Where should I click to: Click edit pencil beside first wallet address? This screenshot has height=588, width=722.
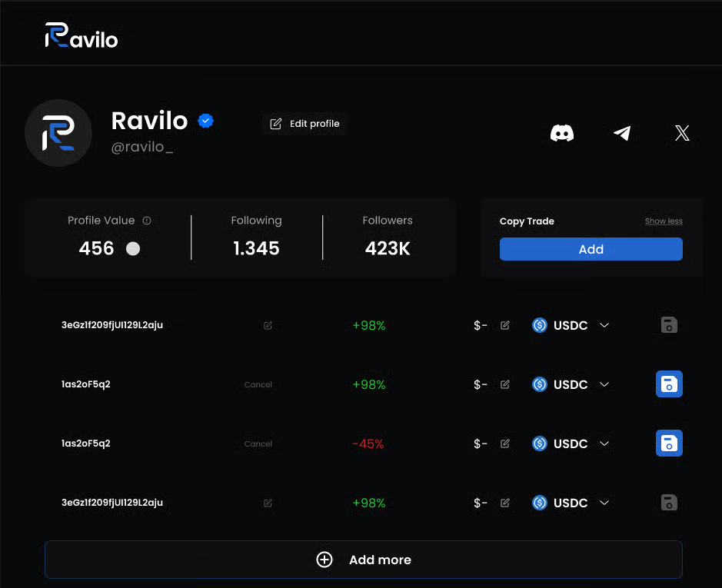(268, 325)
